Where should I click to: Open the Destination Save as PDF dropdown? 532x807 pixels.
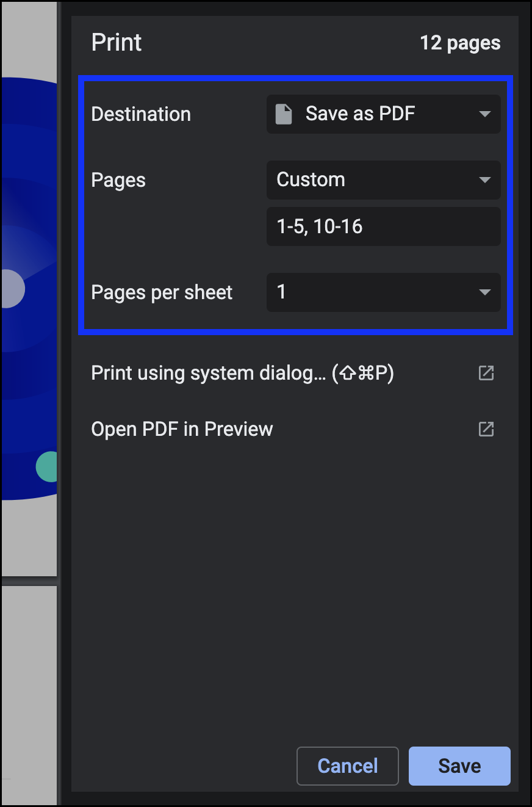tap(384, 114)
